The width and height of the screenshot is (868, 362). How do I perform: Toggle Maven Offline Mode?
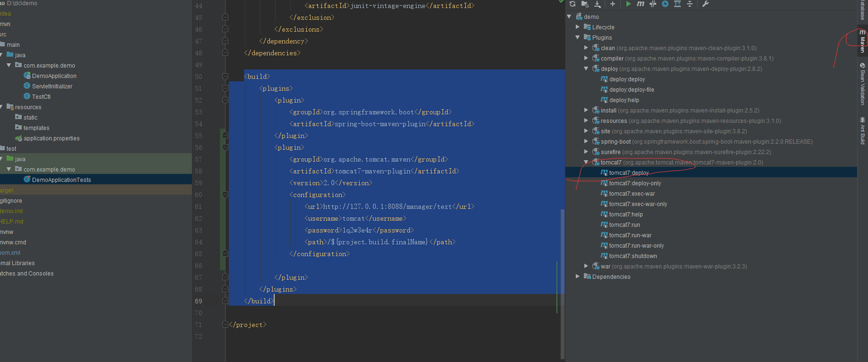[x=652, y=4]
